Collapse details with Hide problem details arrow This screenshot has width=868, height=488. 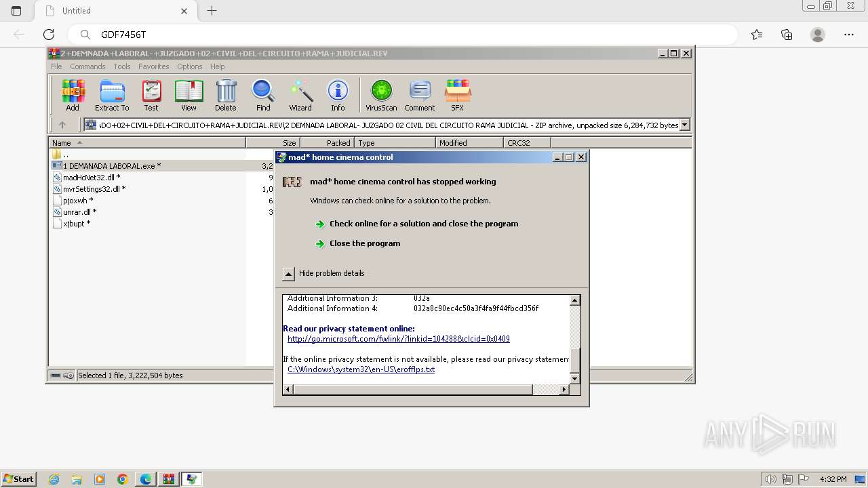pos(288,274)
